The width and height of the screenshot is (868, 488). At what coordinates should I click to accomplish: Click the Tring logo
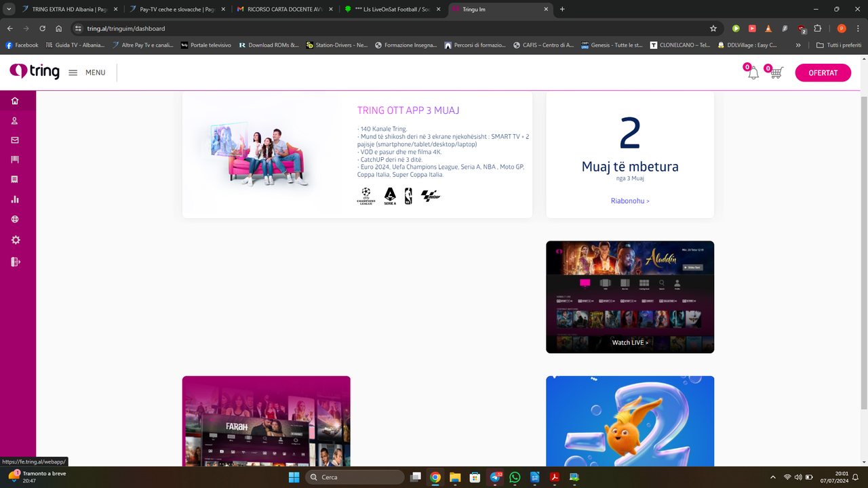(35, 72)
